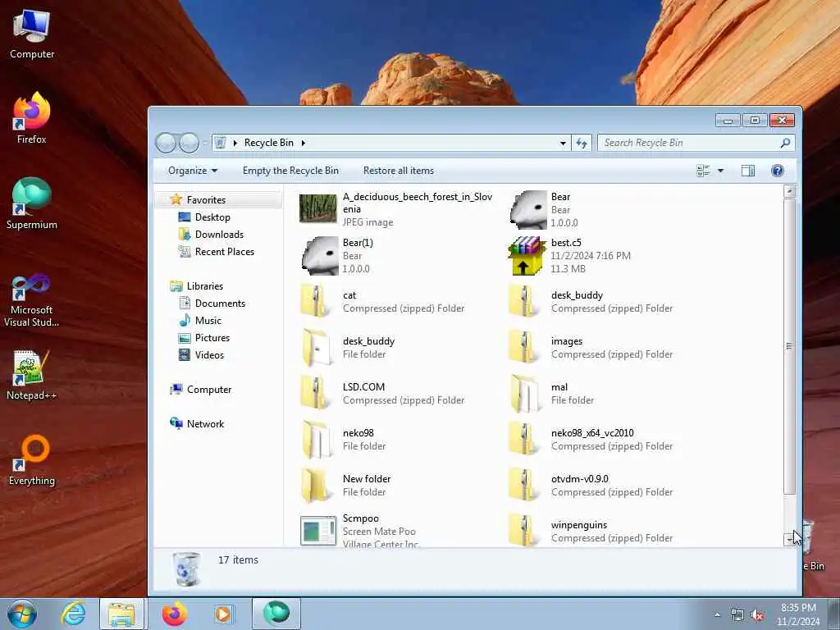The height and width of the screenshot is (630, 840).
Task: Go back with the Back button
Action: click(x=166, y=143)
